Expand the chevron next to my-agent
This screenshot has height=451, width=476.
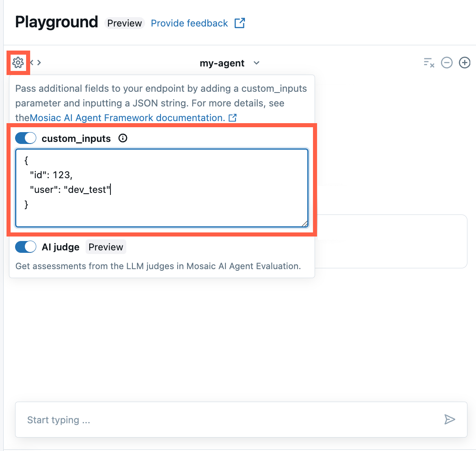(x=256, y=63)
